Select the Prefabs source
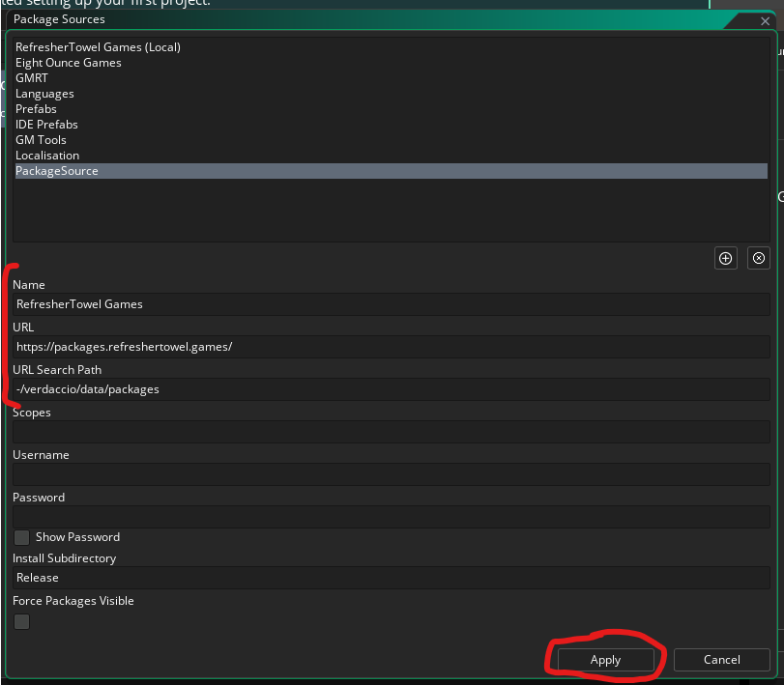Image resolution: width=784 pixels, height=685 pixels. (391, 109)
